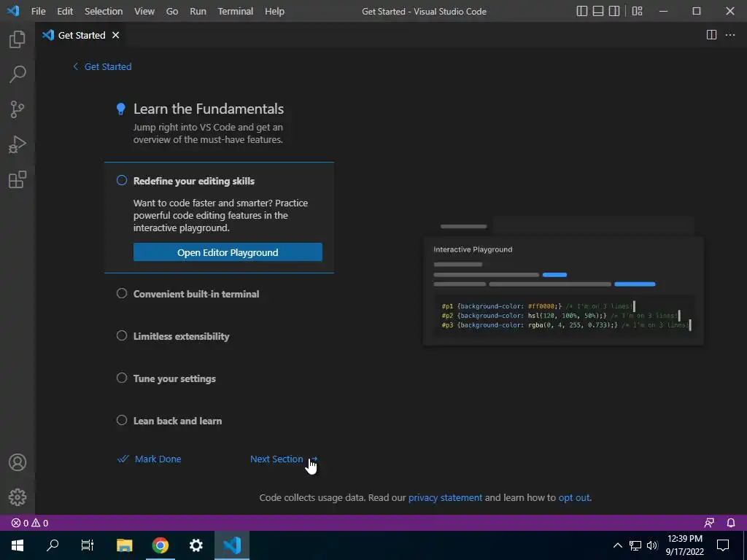The image size is (747, 560).
Task: Open the Search view in activity bar
Action: [18, 74]
